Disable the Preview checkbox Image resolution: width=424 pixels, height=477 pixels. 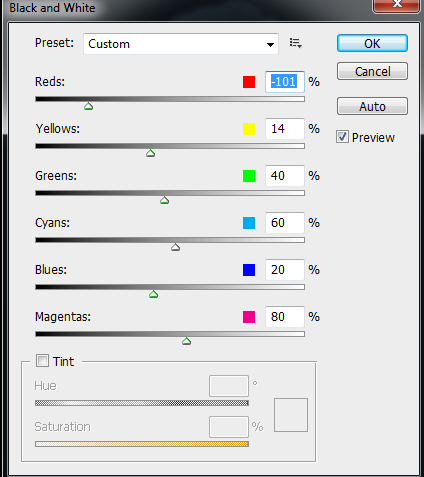(x=342, y=137)
